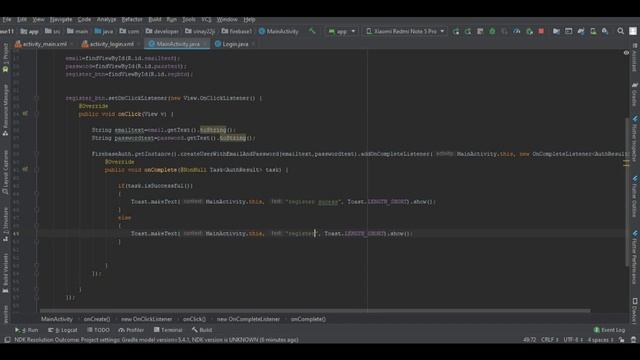
Task: Click the Search Everywhere magnifier icon
Action: click(620, 31)
